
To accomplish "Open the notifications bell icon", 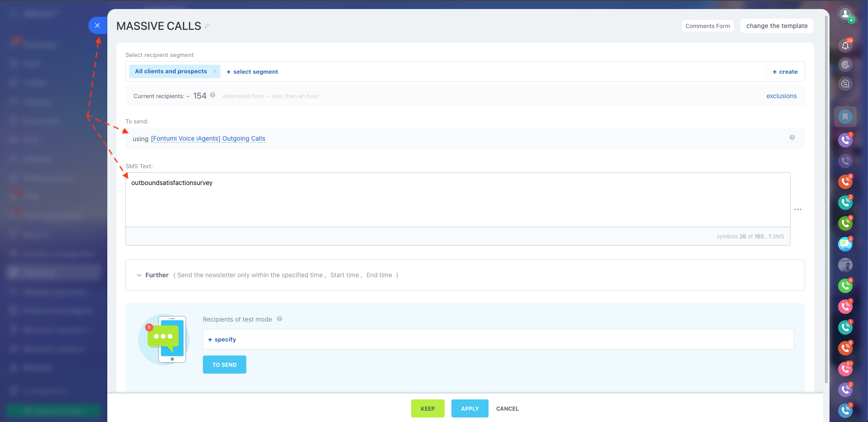I will click(x=845, y=46).
